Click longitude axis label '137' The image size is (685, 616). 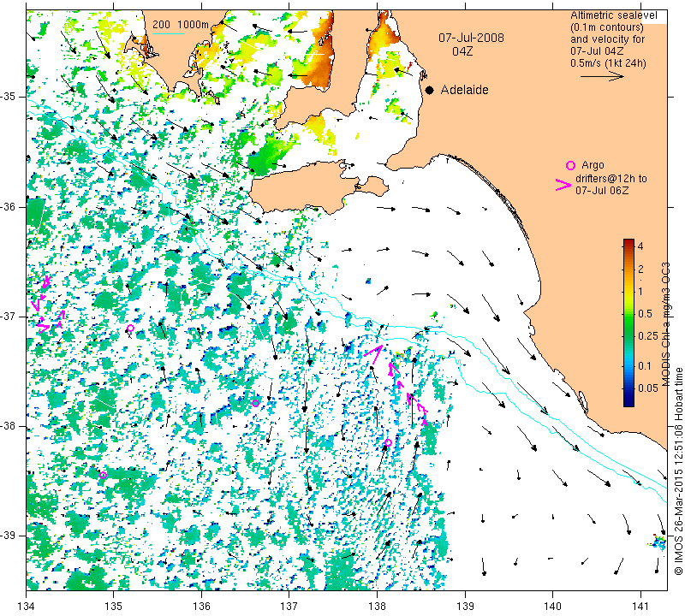[x=289, y=607]
